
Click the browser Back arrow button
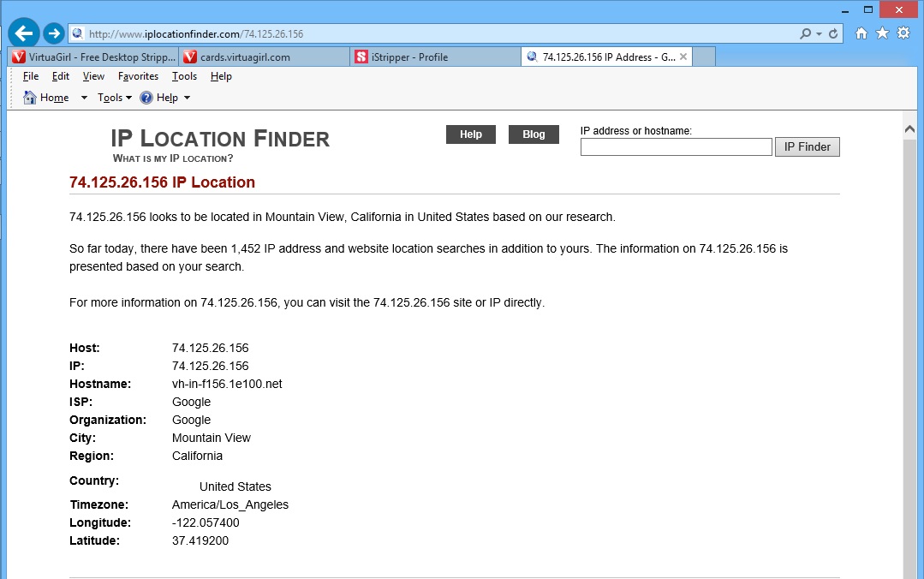pyautogui.click(x=24, y=33)
